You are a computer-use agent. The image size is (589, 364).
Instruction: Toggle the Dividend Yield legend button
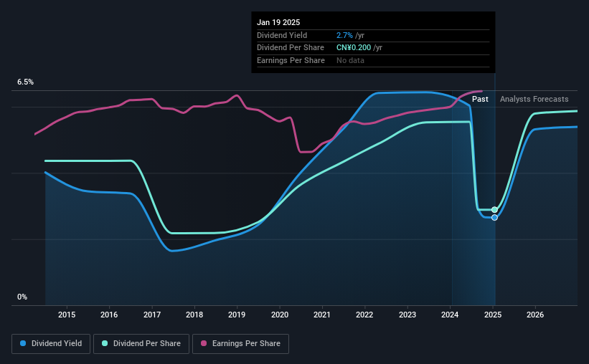point(51,344)
